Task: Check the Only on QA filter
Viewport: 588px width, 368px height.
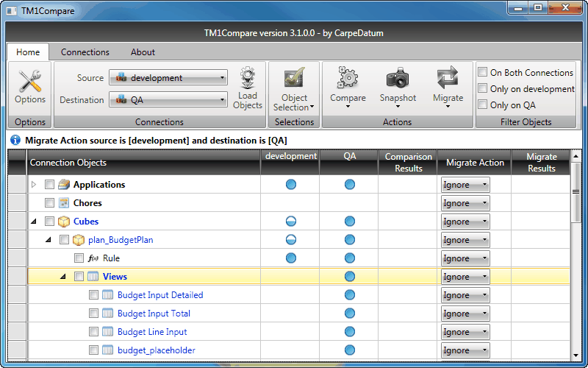Action: 483,105
